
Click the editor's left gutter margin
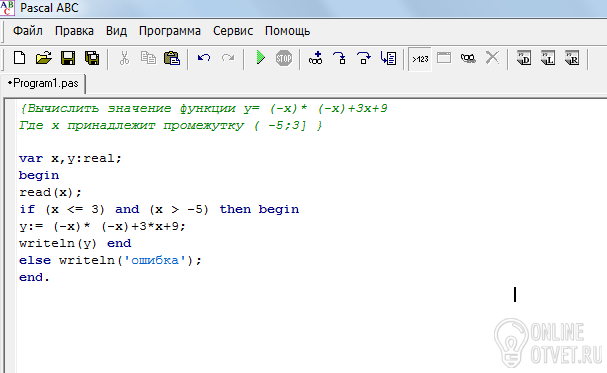point(11,236)
